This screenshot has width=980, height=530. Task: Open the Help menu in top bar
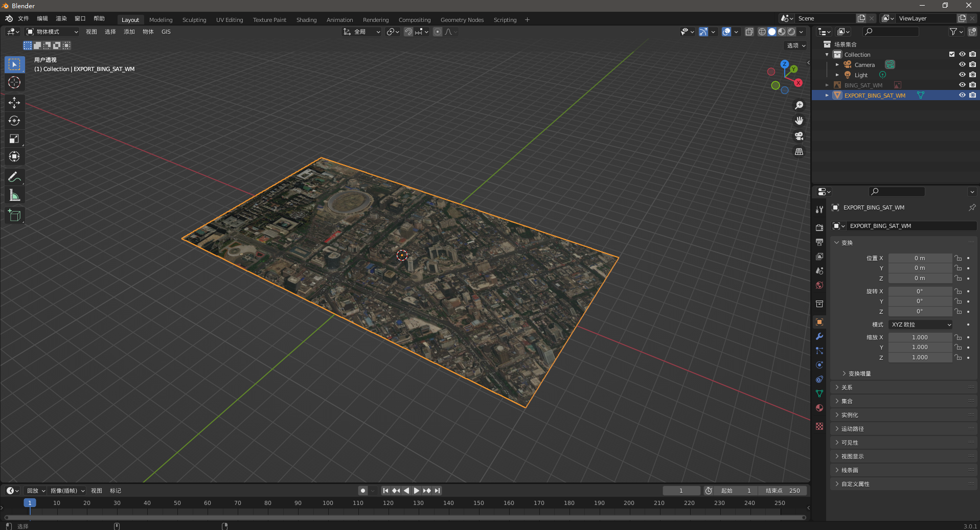point(99,18)
